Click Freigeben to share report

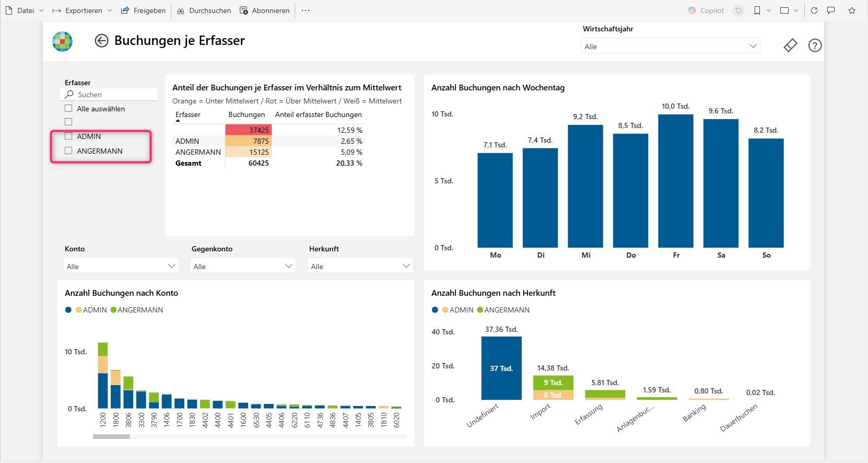tap(143, 10)
